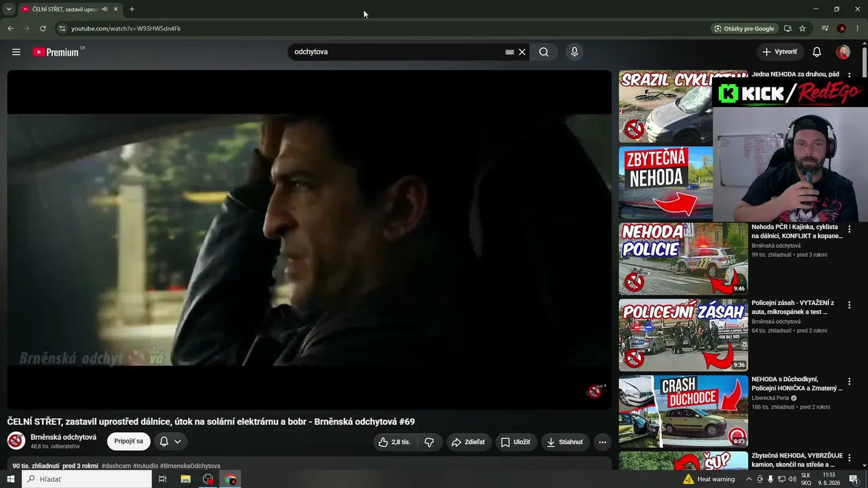Close the ČELNÍ STŘET YouTube tab
Viewport: 868px width, 488px height.
coord(116,9)
